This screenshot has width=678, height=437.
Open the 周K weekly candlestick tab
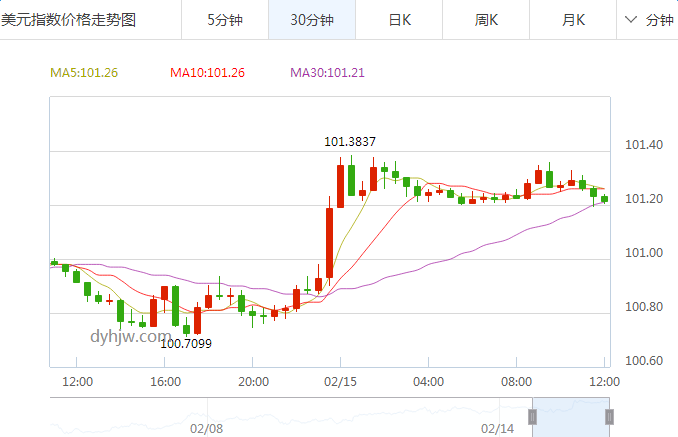click(x=486, y=20)
